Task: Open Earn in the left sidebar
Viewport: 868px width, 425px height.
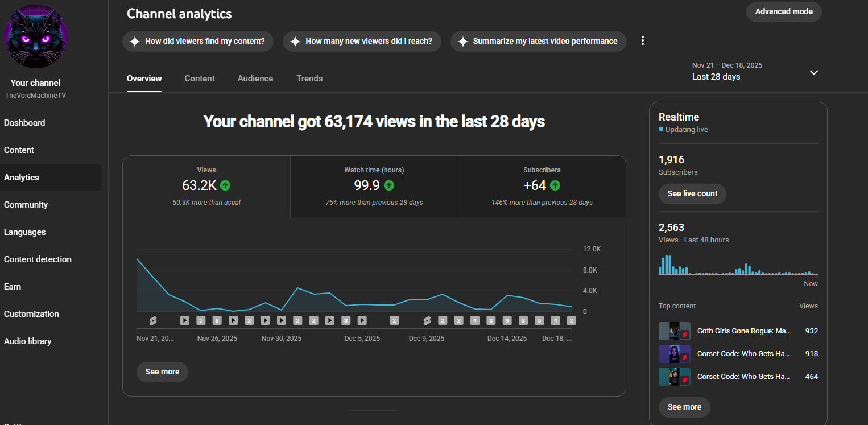Action: (x=13, y=287)
